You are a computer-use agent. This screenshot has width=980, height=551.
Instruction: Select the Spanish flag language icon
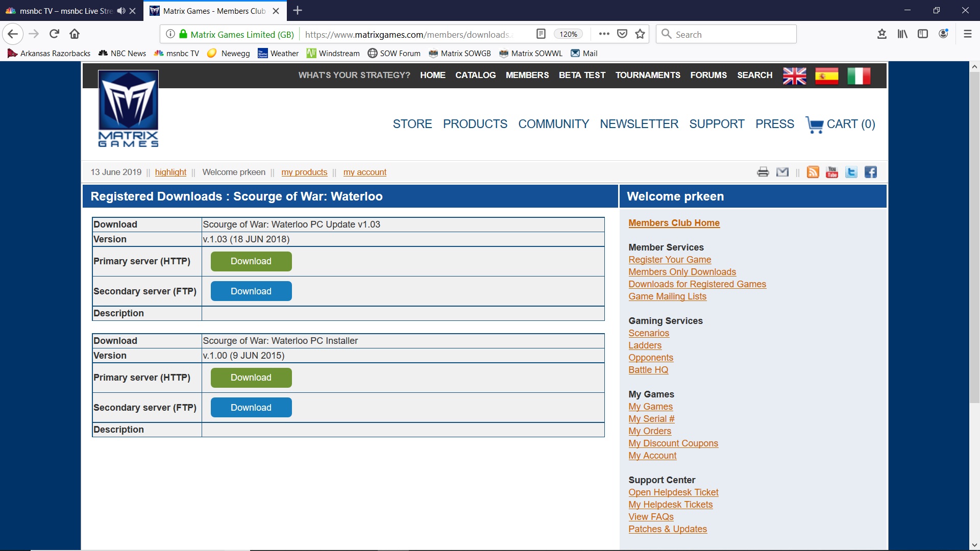click(x=827, y=76)
